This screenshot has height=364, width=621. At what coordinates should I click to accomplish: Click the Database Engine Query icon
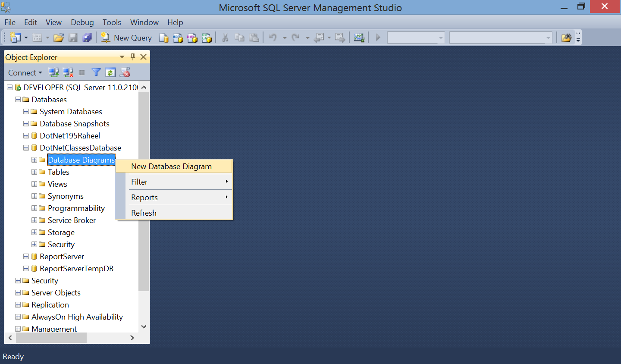pyautogui.click(x=164, y=38)
